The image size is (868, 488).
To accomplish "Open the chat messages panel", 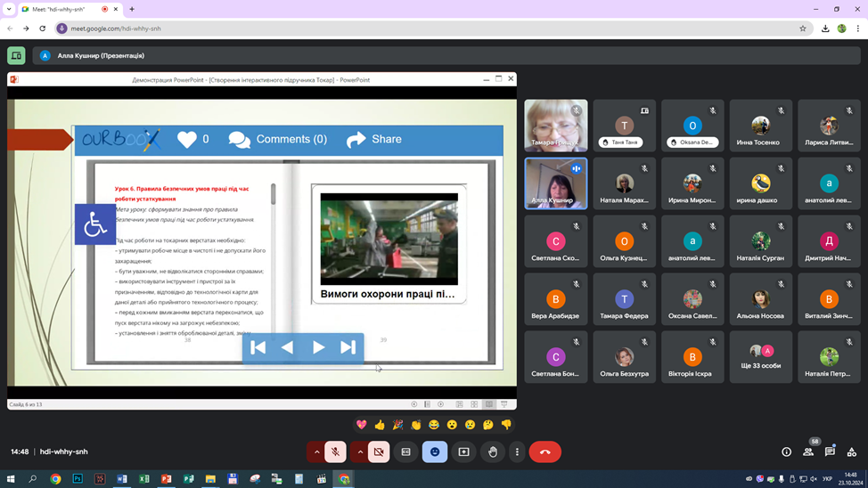I will [x=830, y=452].
